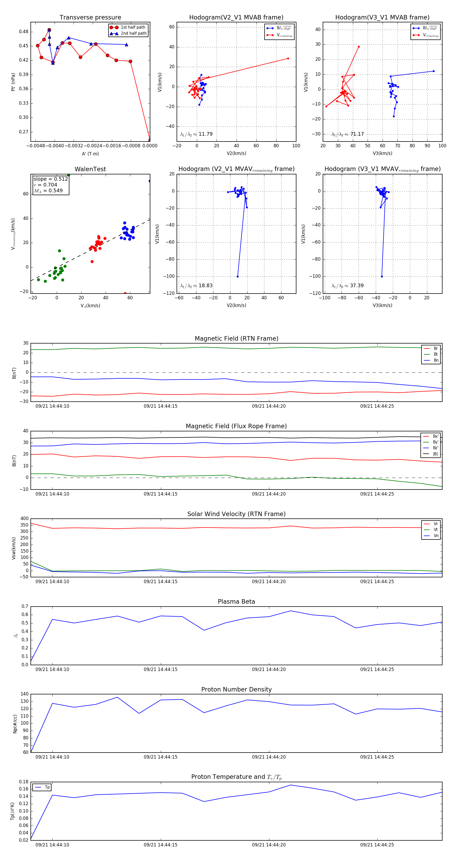Click the Vt legend line in Solar Wind plot
Image resolution: width=473 pixels, height=868 pixels.
coord(427,530)
